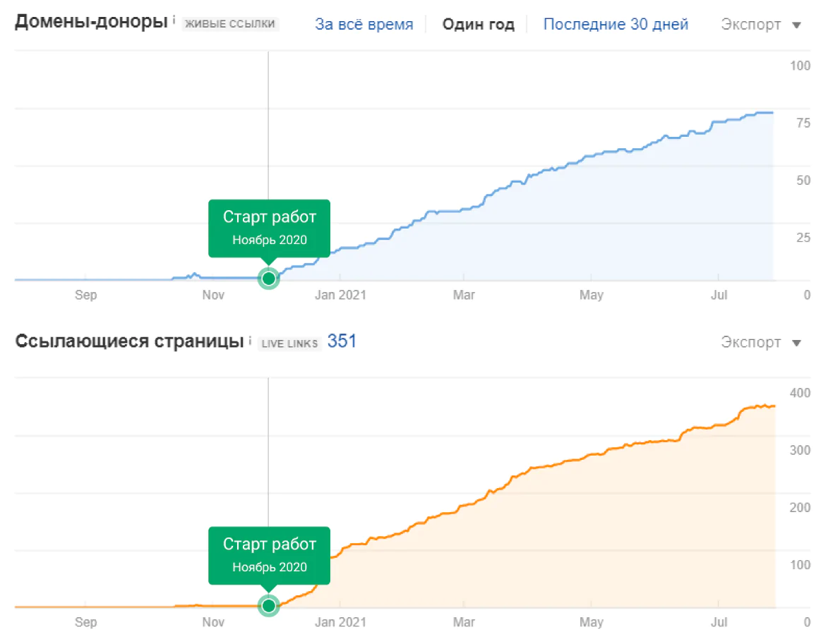Image resolution: width=828 pixels, height=644 pixels.
Task: Click Jan 2021 on the orange chart axis
Action: tap(340, 622)
